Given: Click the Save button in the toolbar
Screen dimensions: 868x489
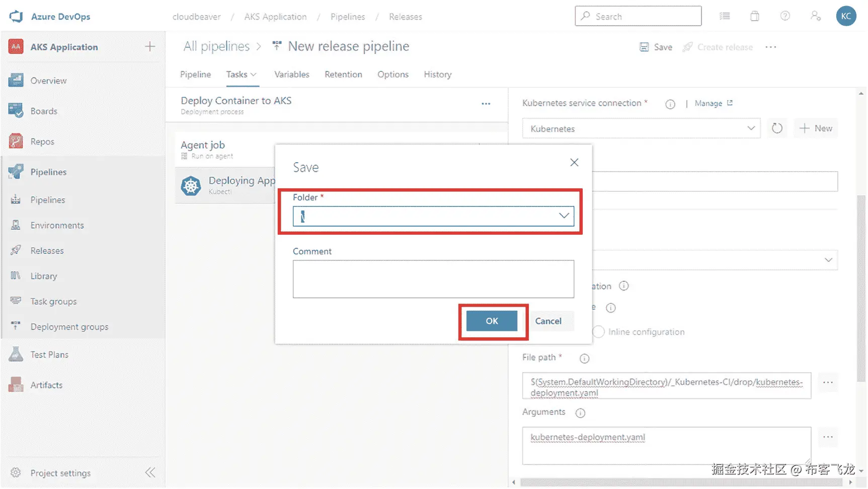Looking at the screenshot, I should [x=656, y=47].
